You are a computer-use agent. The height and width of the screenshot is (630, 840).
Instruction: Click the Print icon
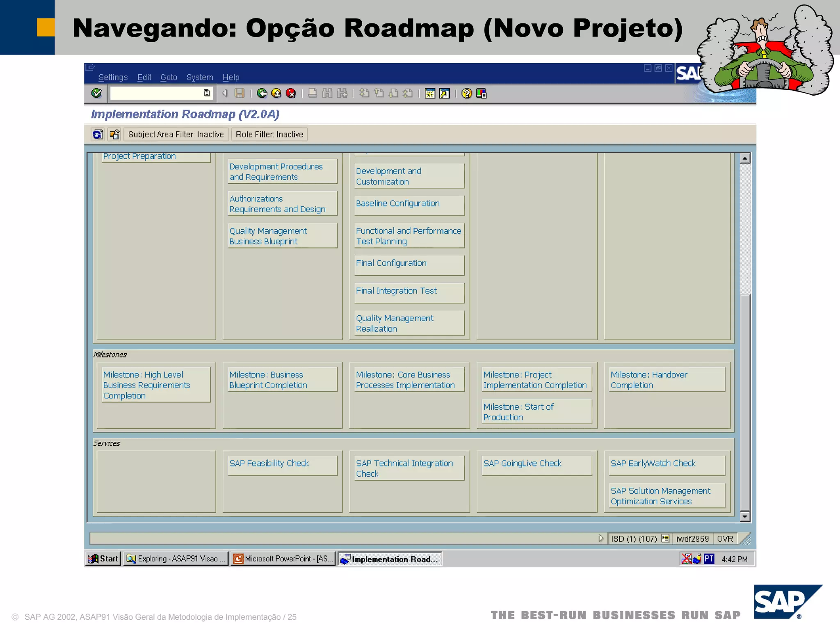313,94
